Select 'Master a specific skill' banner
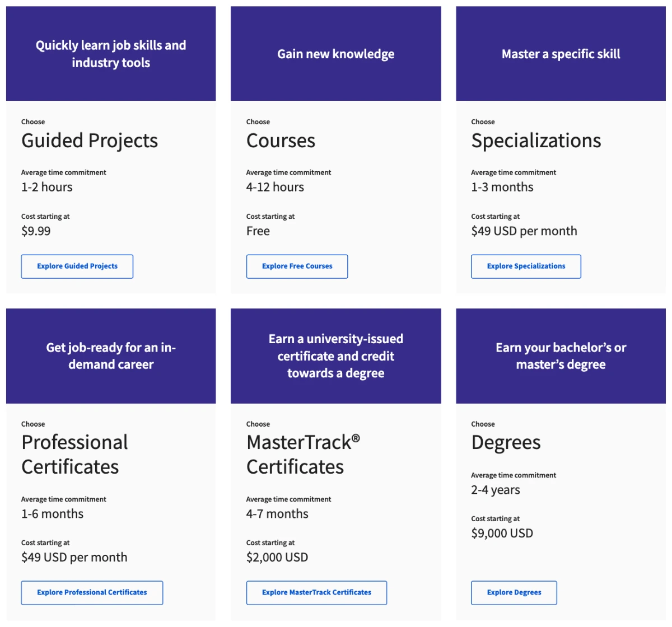Viewport: 672px width, 627px height. click(x=561, y=54)
